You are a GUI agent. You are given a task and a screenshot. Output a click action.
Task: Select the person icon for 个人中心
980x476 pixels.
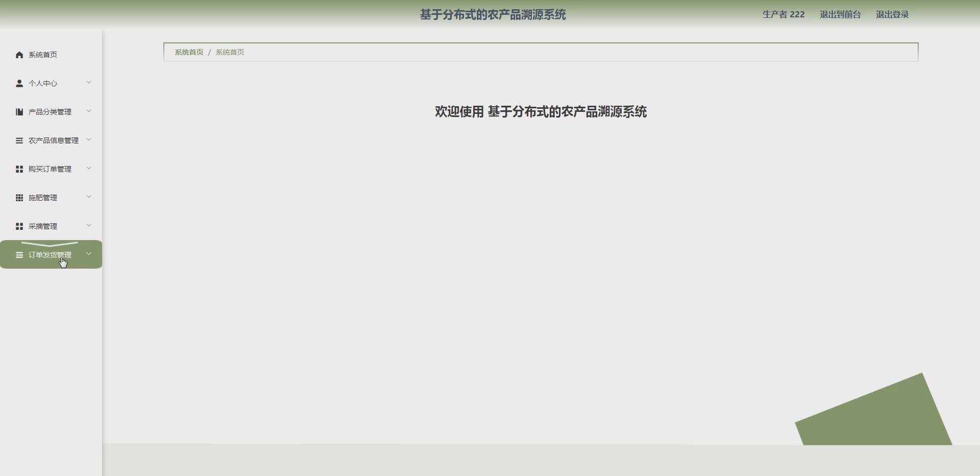click(19, 83)
